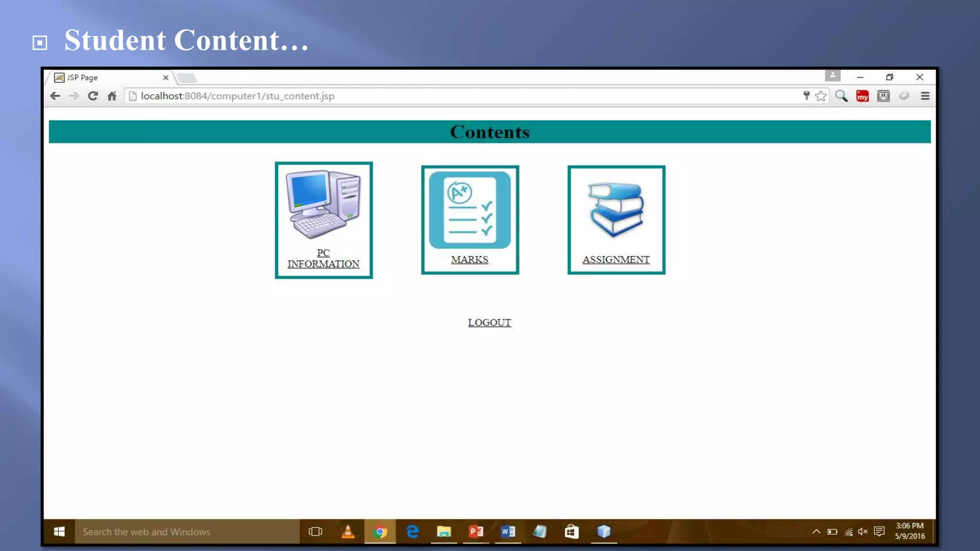
Task: Show hidden tray icons chevron
Action: pos(816,532)
